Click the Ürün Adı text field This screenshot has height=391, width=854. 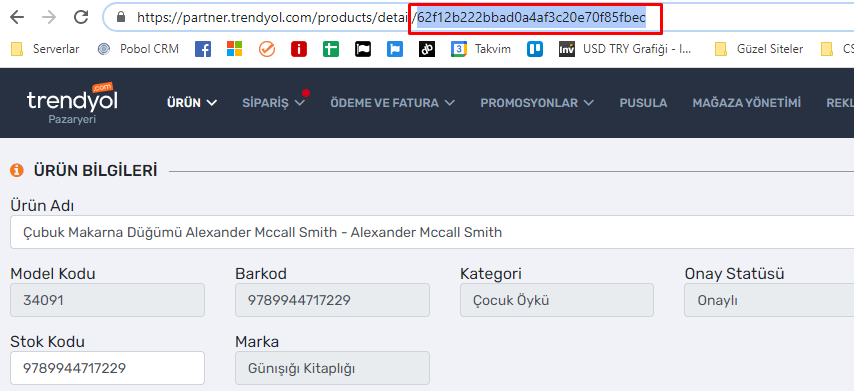click(x=432, y=233)
